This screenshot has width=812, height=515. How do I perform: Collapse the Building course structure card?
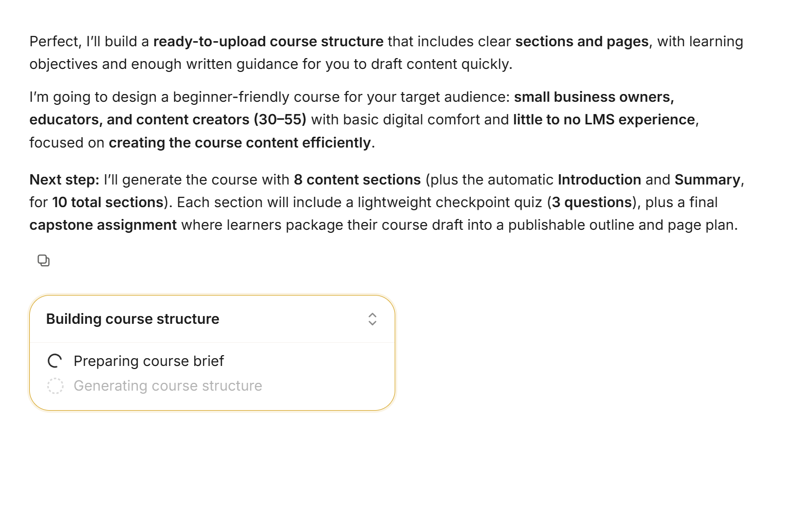[373, 319]
